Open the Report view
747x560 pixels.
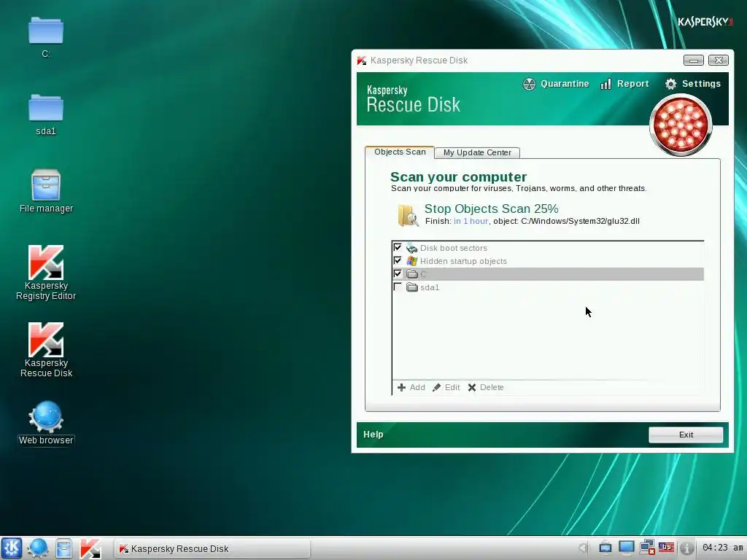(x=624, y=84)
